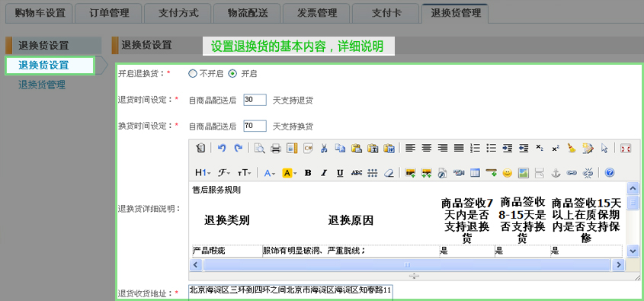Click the 退货时间设定 days input field
Image resolution: width=644 pixels, height=301 pixels.
coord(255,100)
